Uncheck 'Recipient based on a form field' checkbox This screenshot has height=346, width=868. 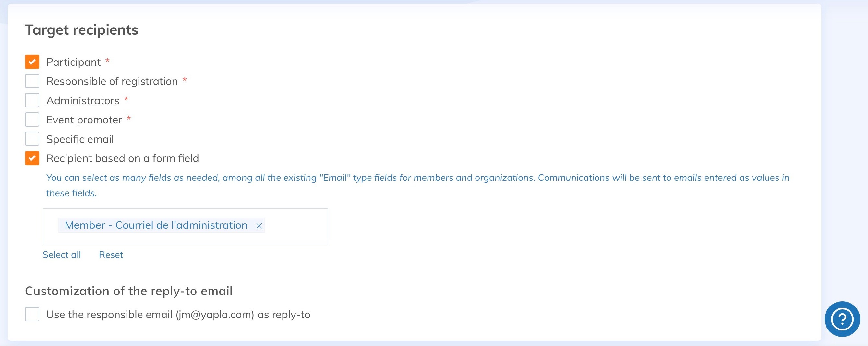click(32, 158)
